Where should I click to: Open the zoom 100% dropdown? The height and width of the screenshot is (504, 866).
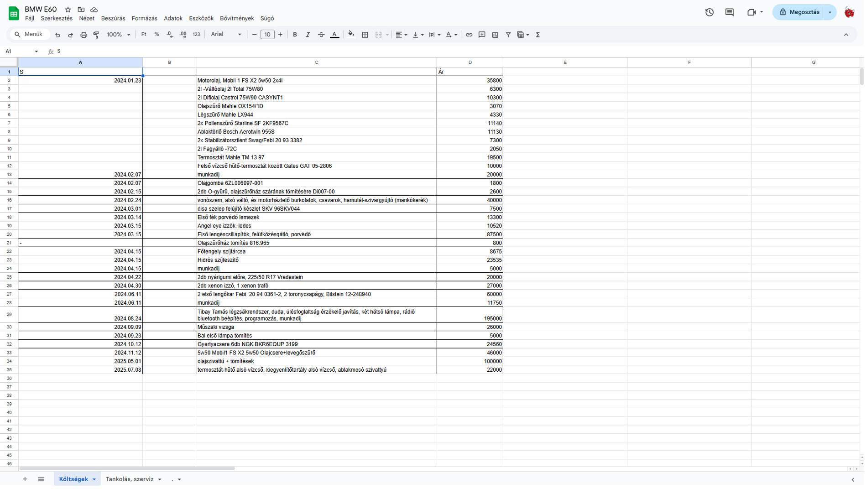coord(119,35)
